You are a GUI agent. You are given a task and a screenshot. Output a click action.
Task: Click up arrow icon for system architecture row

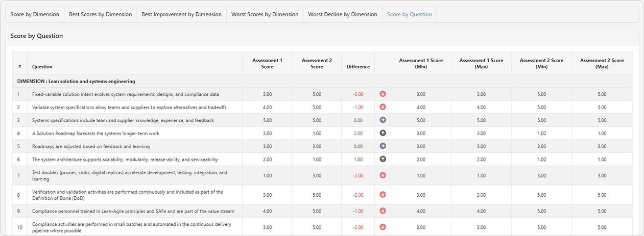[x=383, y=159]
